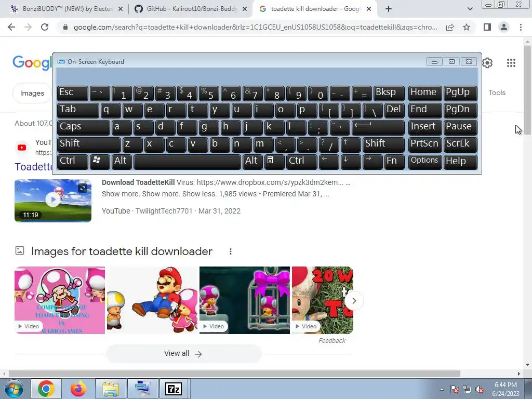Click the context menu key on keyboard
This screenshot has width=532, height=399.
274,162
